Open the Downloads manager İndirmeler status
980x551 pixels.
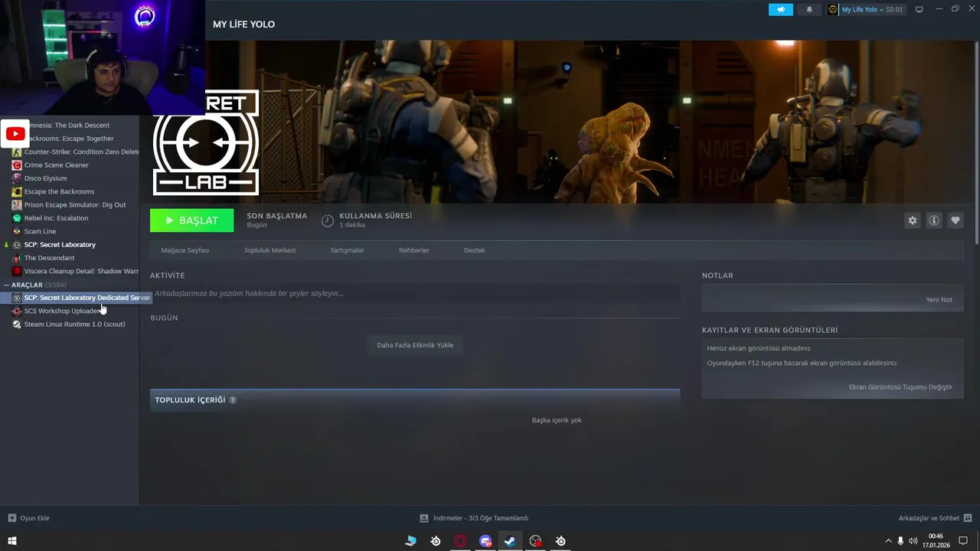tap(475, 518)
